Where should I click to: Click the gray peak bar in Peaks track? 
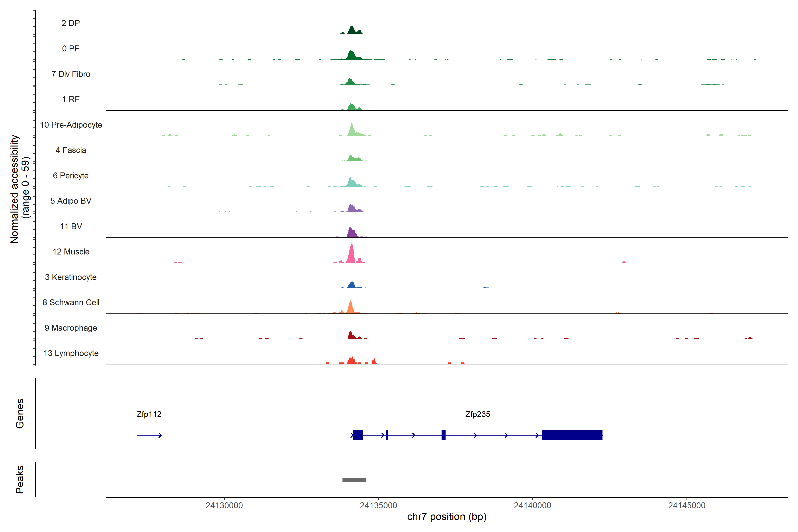354,480
